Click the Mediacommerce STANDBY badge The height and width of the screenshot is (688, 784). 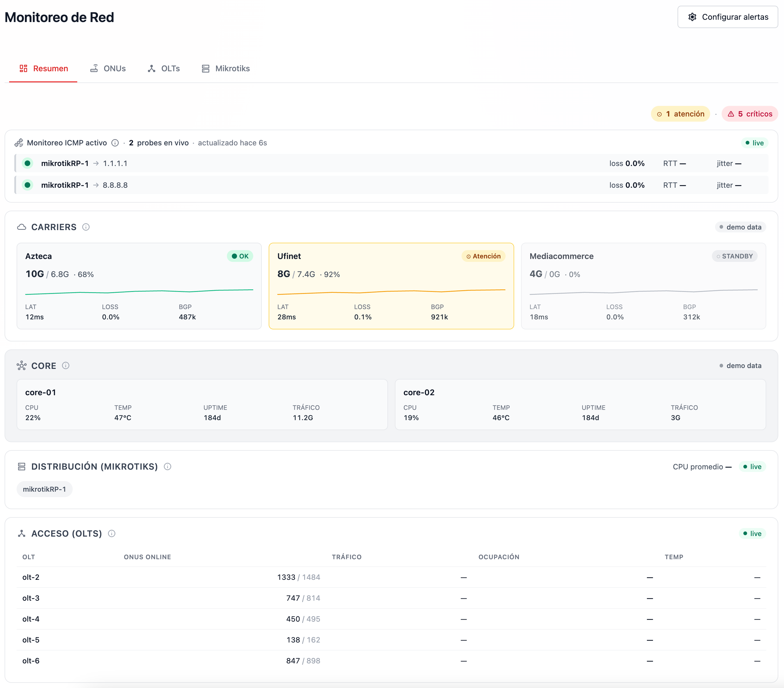734,256
